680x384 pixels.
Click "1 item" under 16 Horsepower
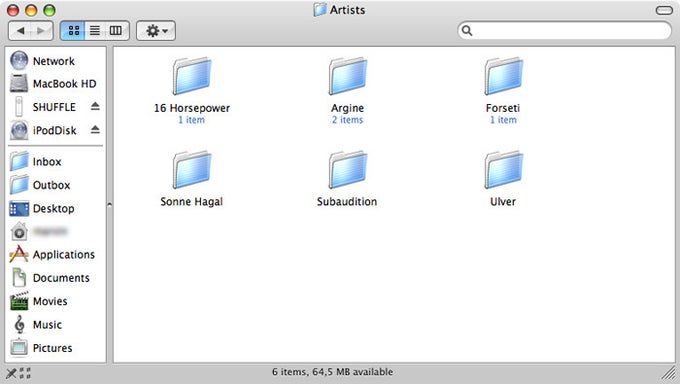click(192, 120)
